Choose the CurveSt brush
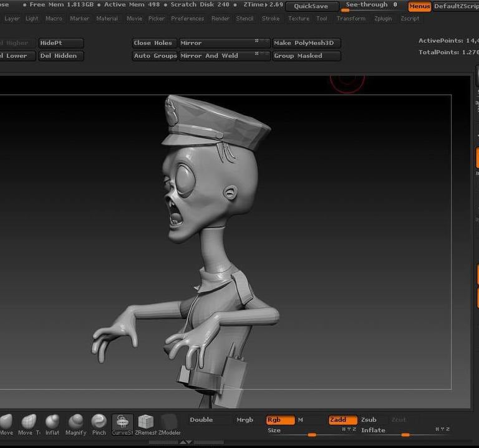 pos(122,422)
